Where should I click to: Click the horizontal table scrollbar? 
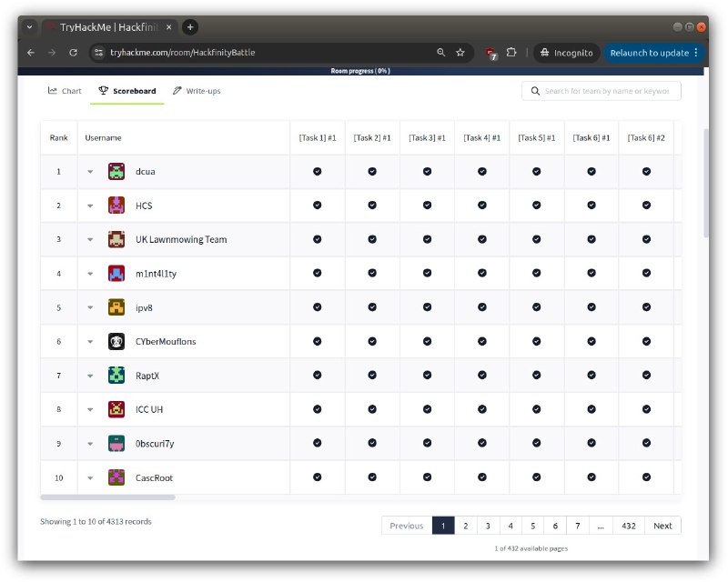107,497
